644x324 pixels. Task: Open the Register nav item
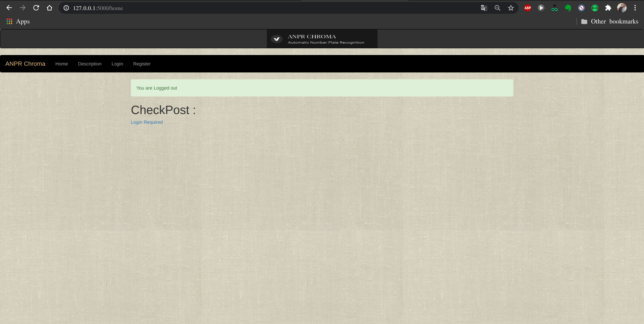pyautogui.click(x=142, y=64)
